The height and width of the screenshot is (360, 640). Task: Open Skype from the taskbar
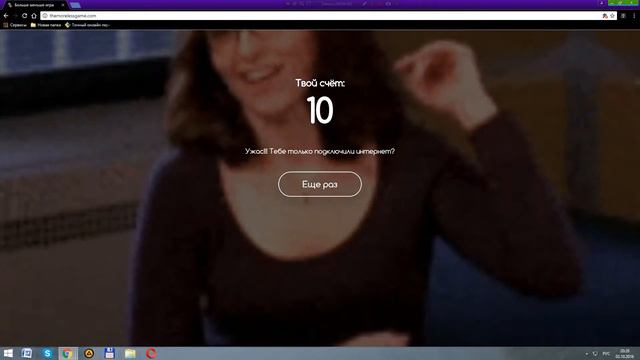[x=47, y=353]
